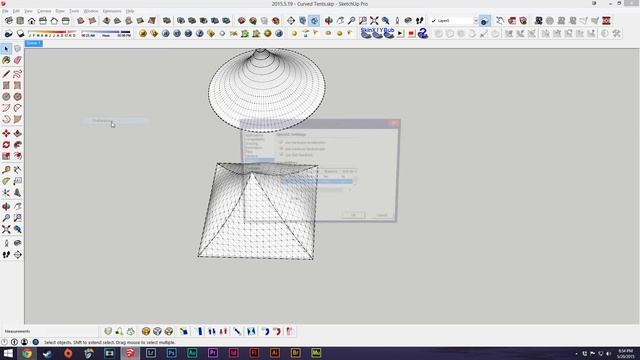Select the Move tool
Screen dimensions: 640x360
[6, 133]
